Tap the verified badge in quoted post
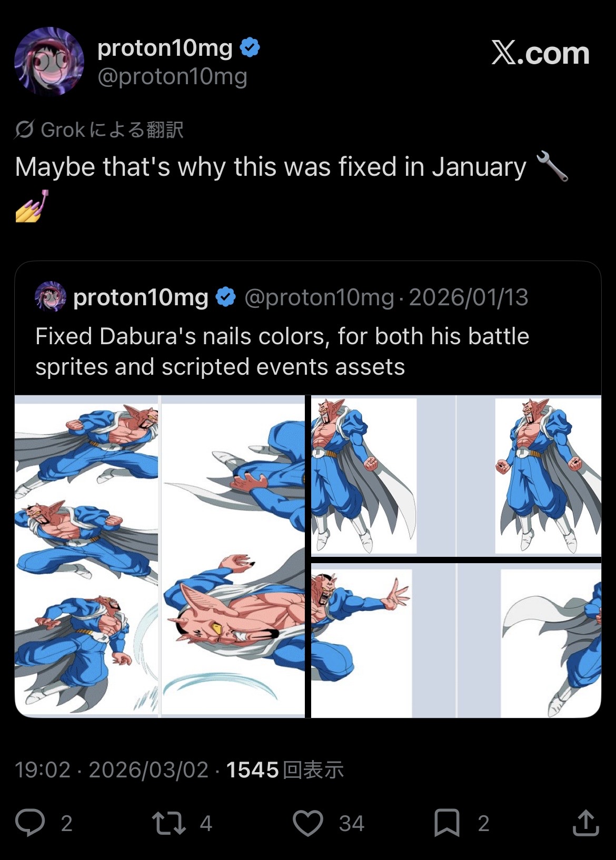 click(x=226, y=297)
